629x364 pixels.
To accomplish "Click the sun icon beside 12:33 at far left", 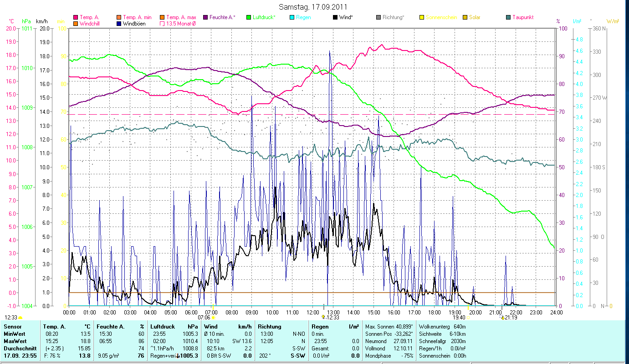I will point(20,318).
